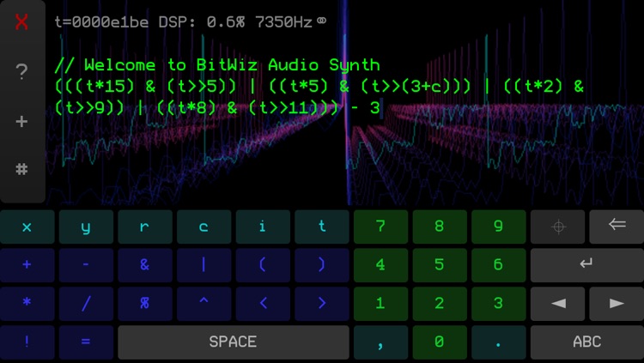Place cursor in the (t>>9)) expression line

pos(218,108)
